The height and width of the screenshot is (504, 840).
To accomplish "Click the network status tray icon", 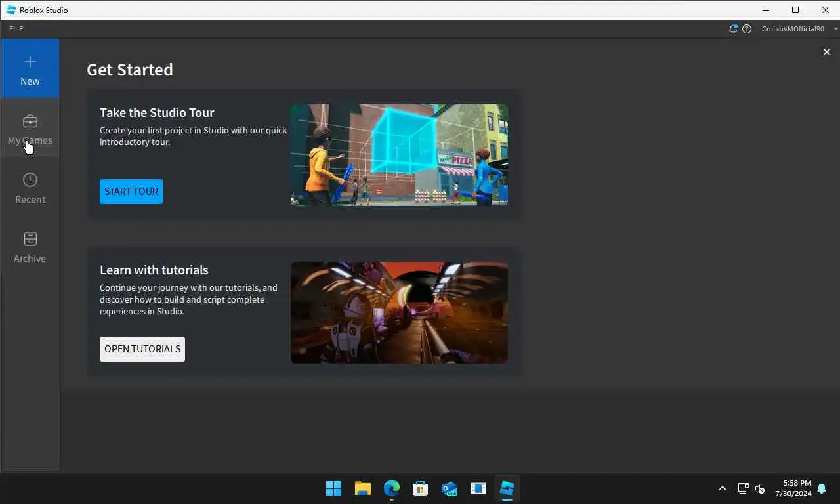I will [743, 488].
